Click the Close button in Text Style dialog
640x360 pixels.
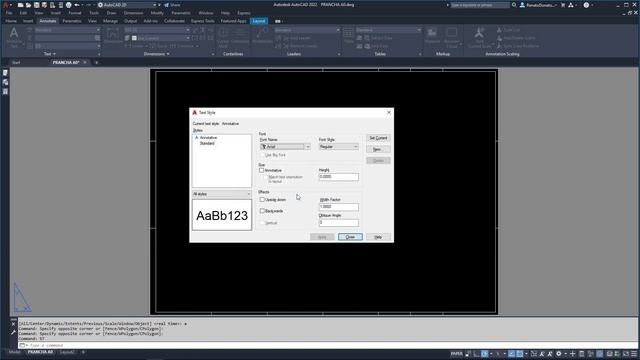[350, 237]
